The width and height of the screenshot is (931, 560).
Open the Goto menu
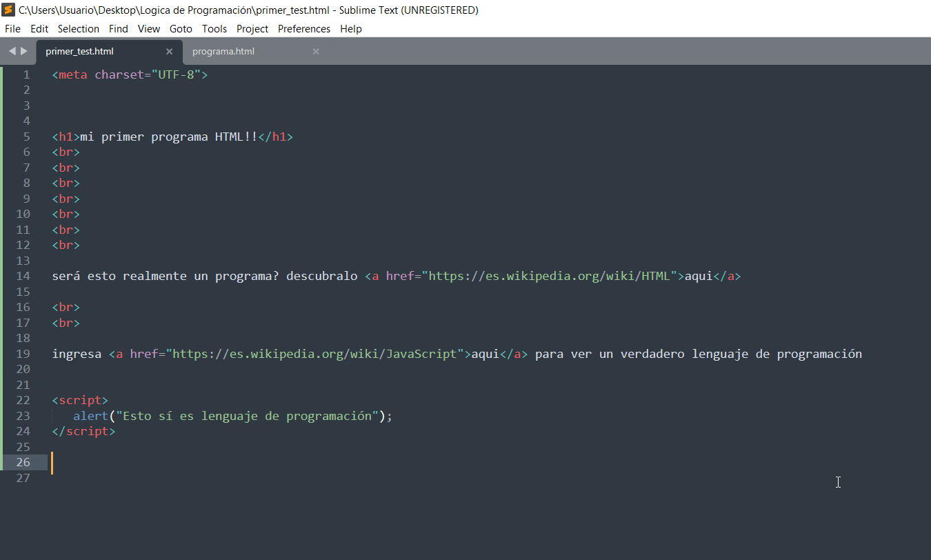click(x=181, y=29)
